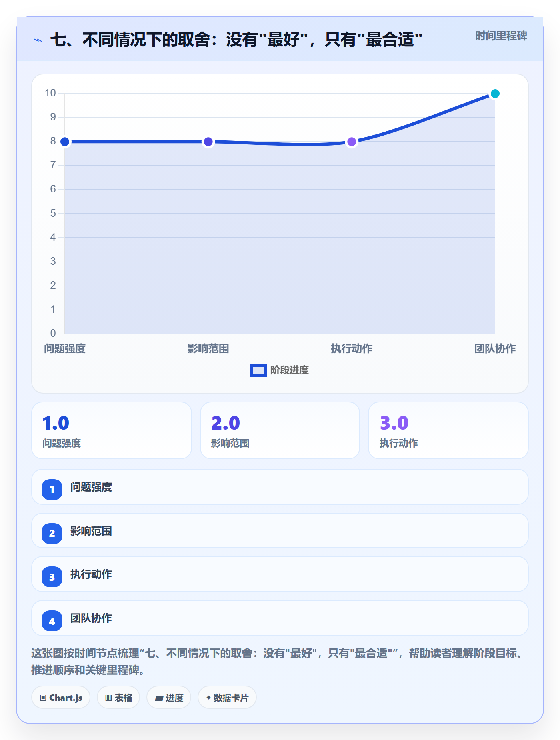This screenshot has width=560, height=740.
Task: Click the 3.0 value in the third stat card
Action: [394, 423]
